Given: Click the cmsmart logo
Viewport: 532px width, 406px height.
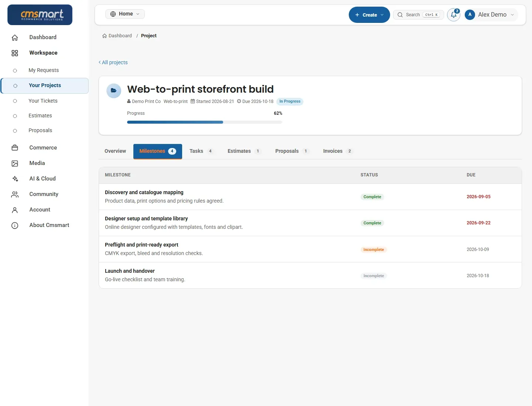Looking at the screenshot, I should 40,15.
